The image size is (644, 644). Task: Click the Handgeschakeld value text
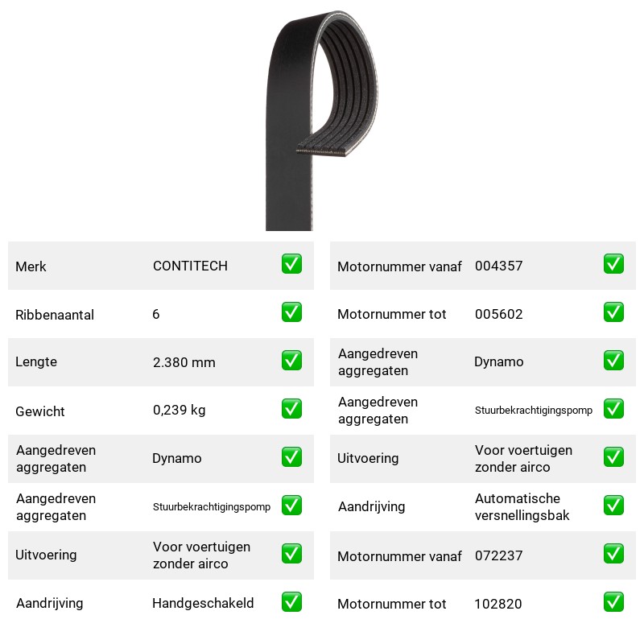point(203,603)
